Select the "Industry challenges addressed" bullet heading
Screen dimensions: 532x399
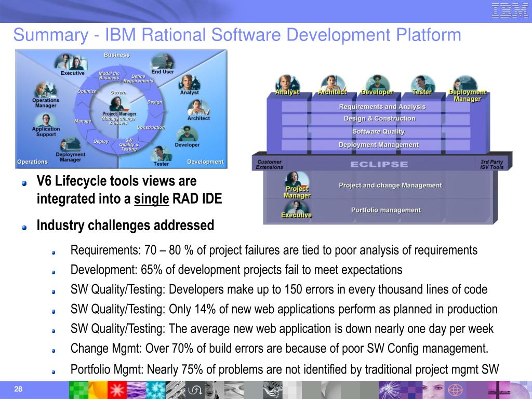[x=125, y=225]
